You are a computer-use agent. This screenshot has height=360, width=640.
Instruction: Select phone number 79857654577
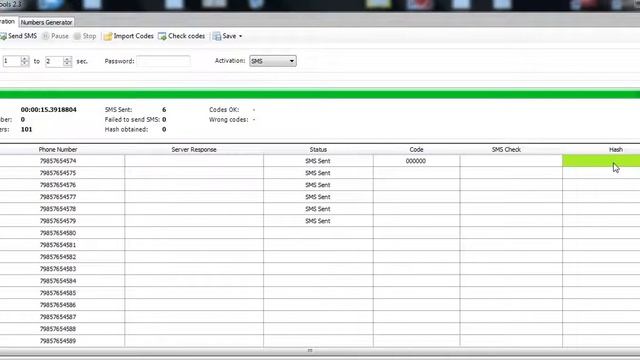[x=58, y=197]
